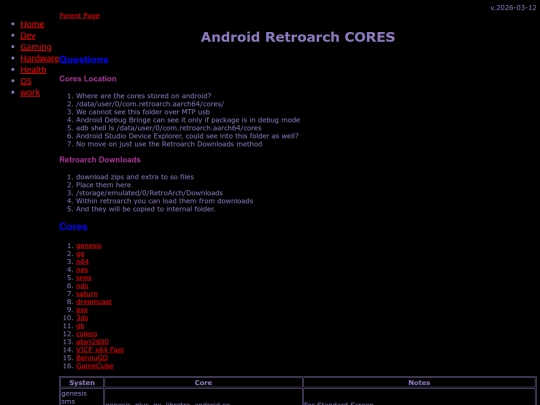Open the Gaming link in sidebar

pos(36,47)
